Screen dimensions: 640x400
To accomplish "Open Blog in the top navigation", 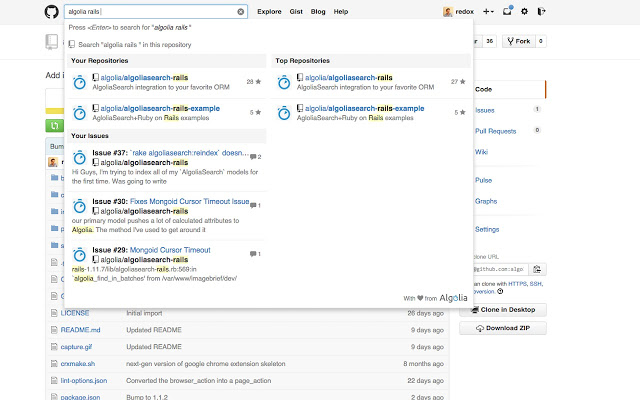I will coord(318,12).
